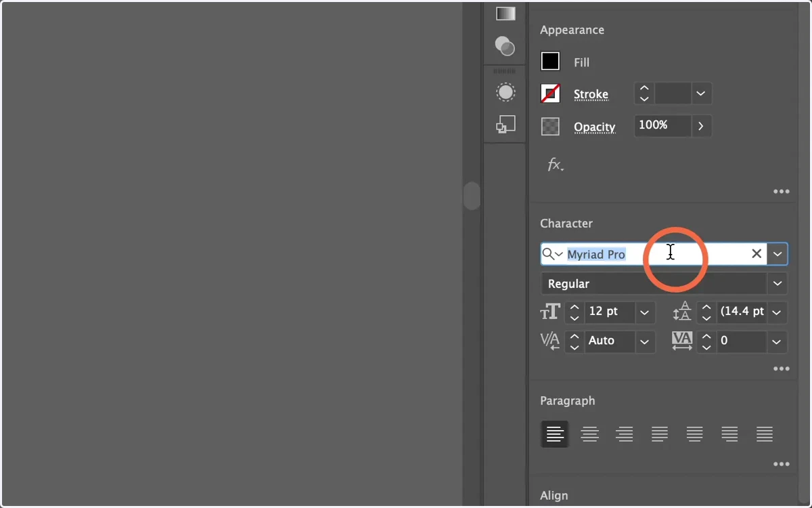Viewport: 812px width, 508px height.
Task: Decrease font size with down arrow
Action: (x=574, y=317)
